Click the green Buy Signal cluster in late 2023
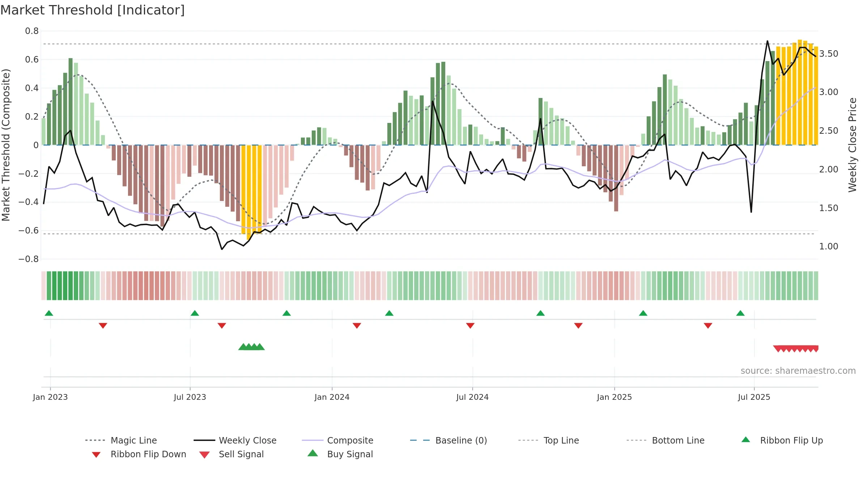Viewport: 868px width, 488px height. click(251, 347)
